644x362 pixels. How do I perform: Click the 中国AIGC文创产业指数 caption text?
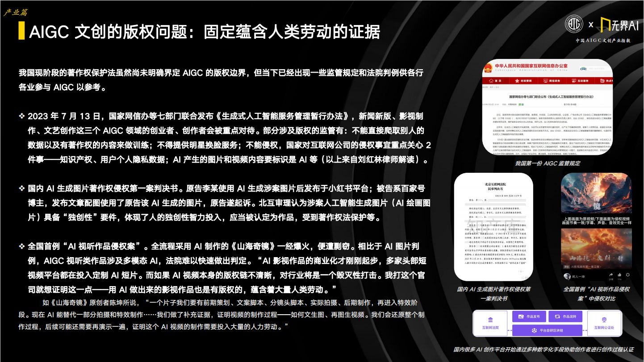point(603,40)
